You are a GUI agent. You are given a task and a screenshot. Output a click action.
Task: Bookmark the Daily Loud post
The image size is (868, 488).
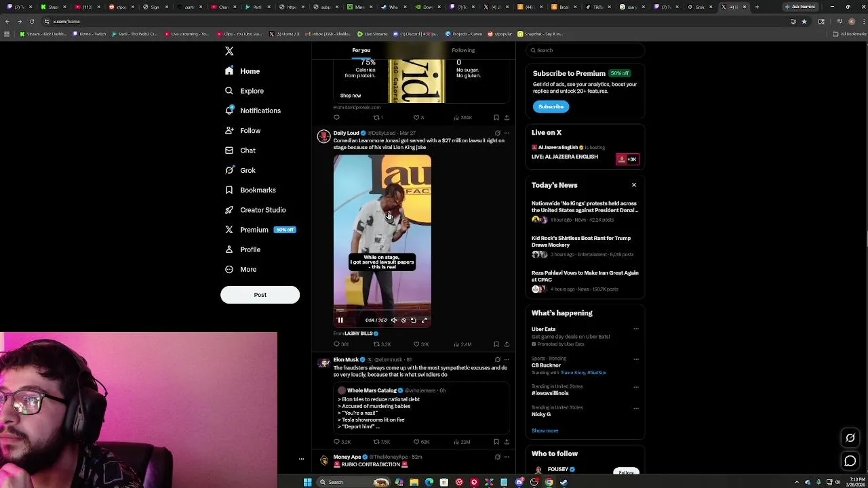tap(496, 344)
